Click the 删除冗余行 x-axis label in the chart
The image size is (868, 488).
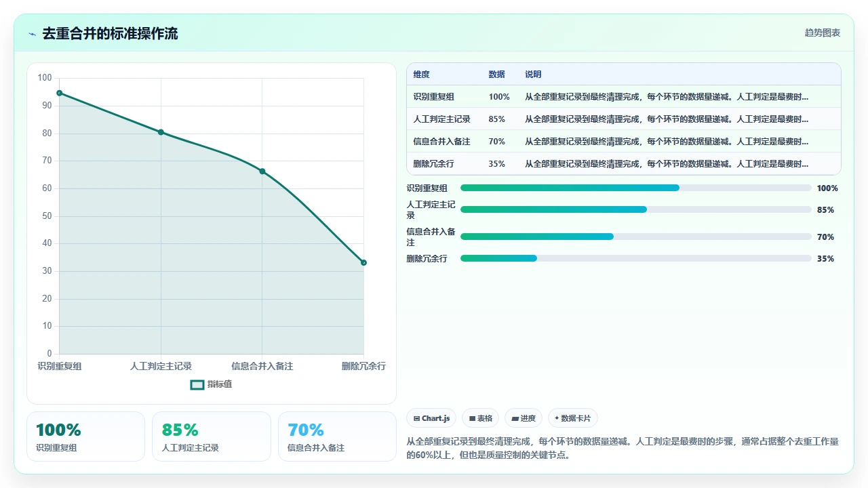363,366
